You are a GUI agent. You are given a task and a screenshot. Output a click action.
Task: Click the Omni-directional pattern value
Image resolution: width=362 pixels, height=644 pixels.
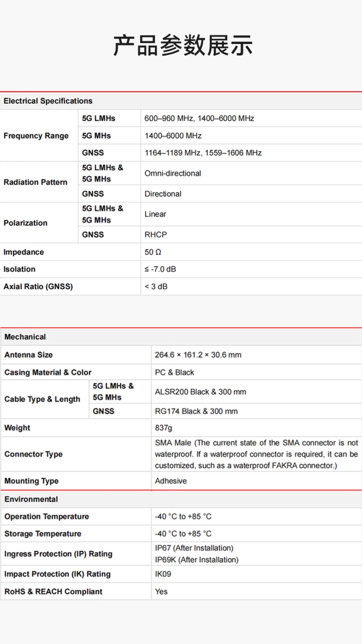173,173
